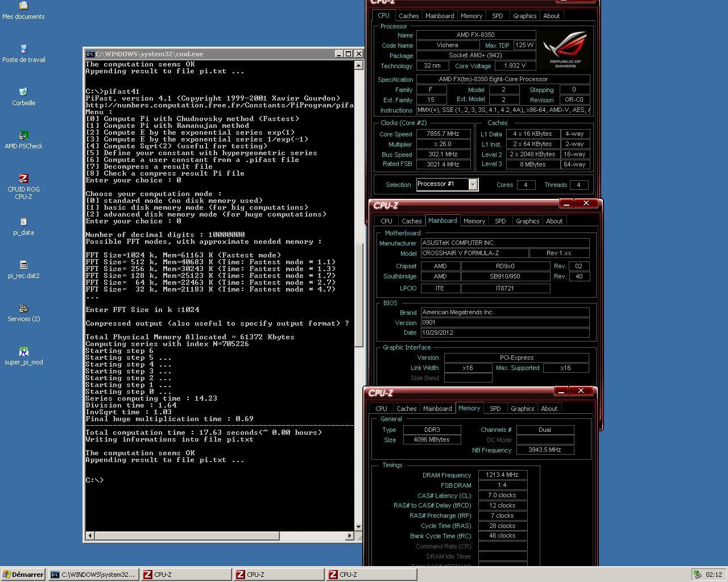The height and width of the screenshot is (582, 728).
Task: Open the pi_rec.dat2 file icon
Action: 23,265
